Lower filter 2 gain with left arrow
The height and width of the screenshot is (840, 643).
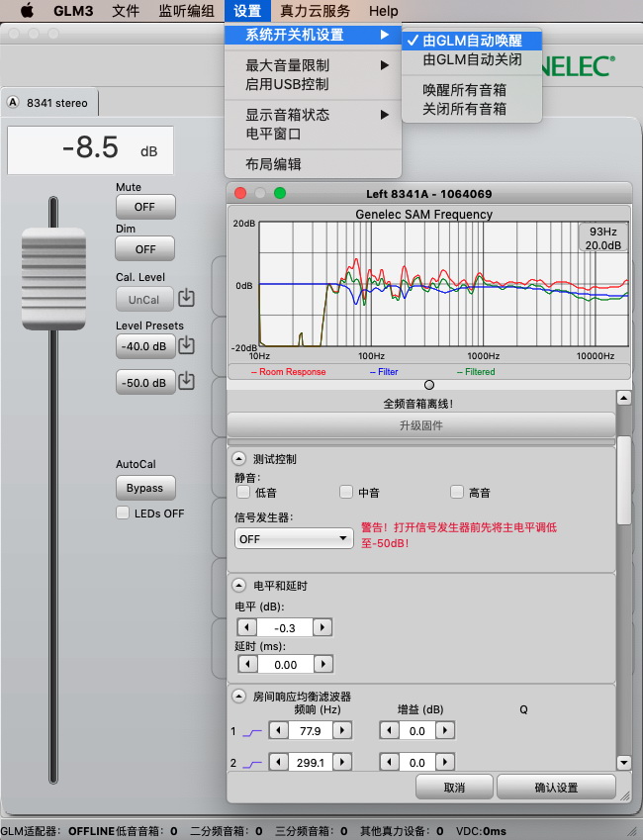[x=389, y=762]
